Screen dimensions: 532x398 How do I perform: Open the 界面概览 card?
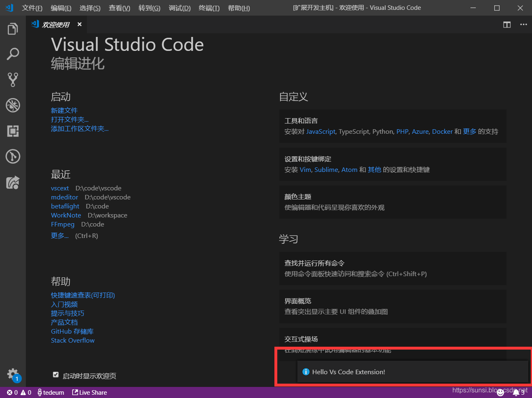[x=393, y=306]
